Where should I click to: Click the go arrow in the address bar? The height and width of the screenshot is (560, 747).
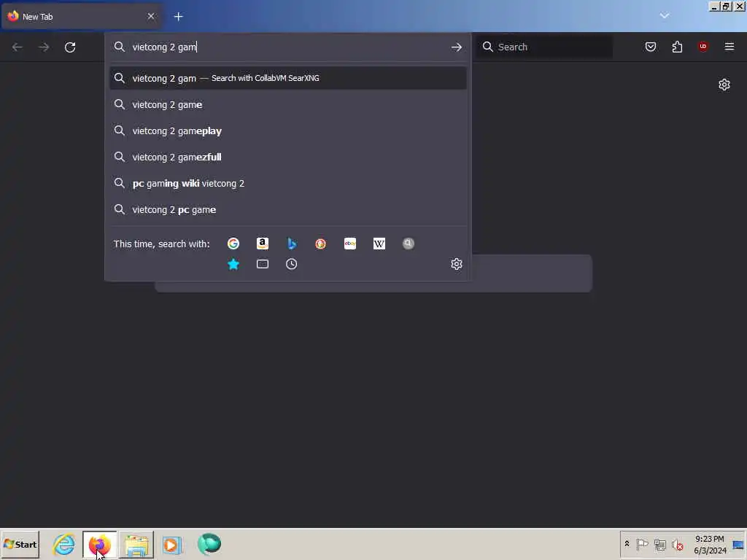457,47
